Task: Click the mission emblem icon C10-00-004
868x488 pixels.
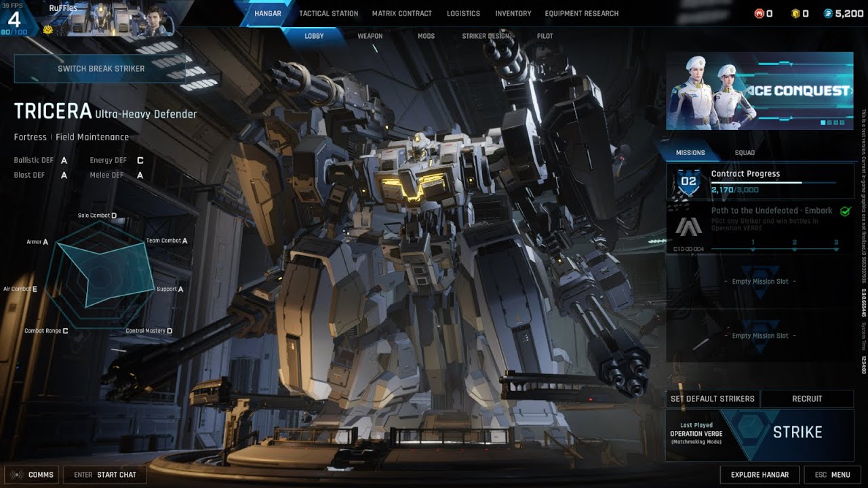Action: [688, 227]
